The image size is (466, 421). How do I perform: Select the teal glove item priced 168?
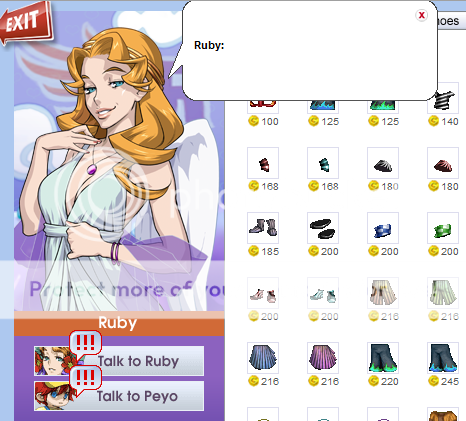coord(323,163)
